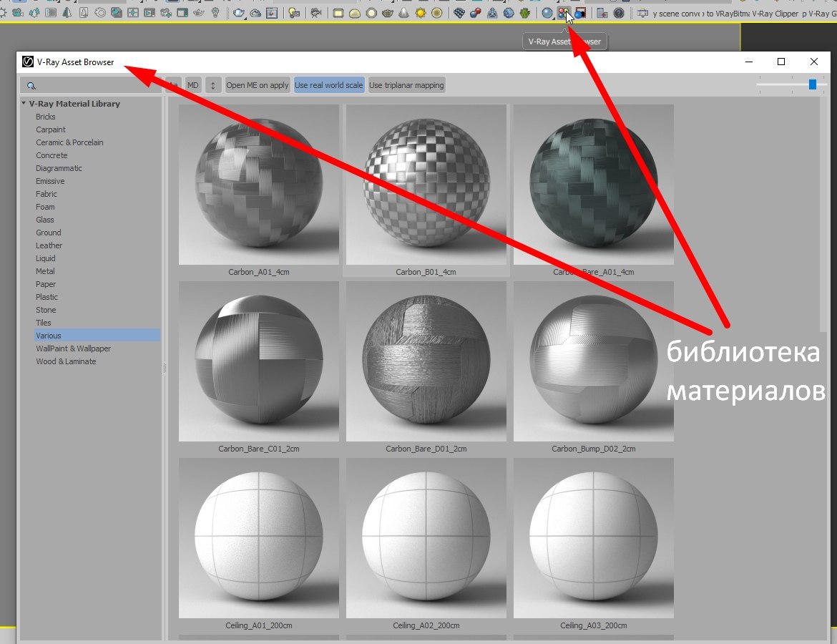The height and width of the screenshot is (644, 837).
Task: Click the V-Ray fur green grass icon
Action: click(x=524, y=13)
